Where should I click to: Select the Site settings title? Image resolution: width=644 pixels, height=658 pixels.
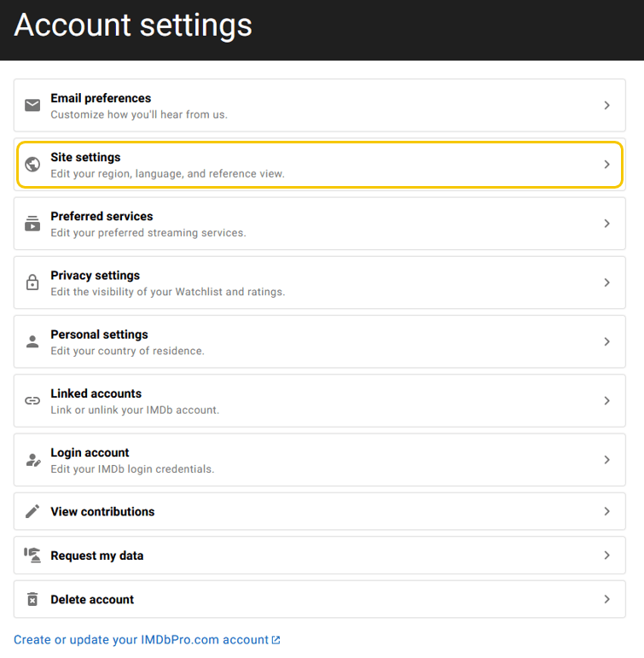coord(85,157)
